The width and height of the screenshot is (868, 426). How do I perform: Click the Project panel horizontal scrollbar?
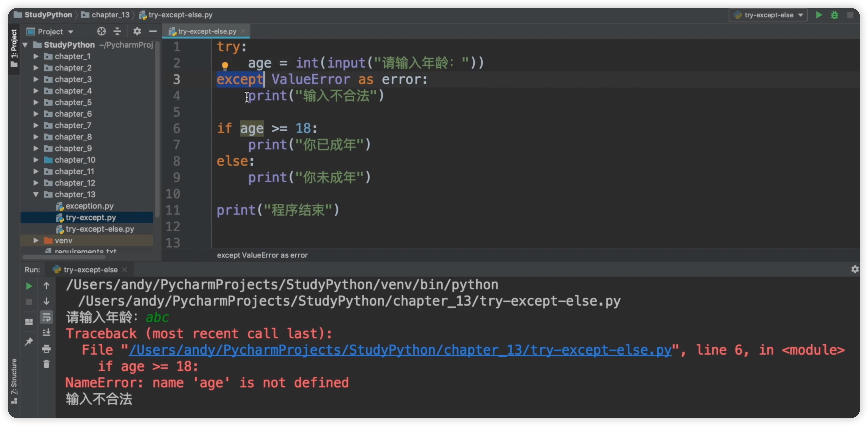click(64, 257)
